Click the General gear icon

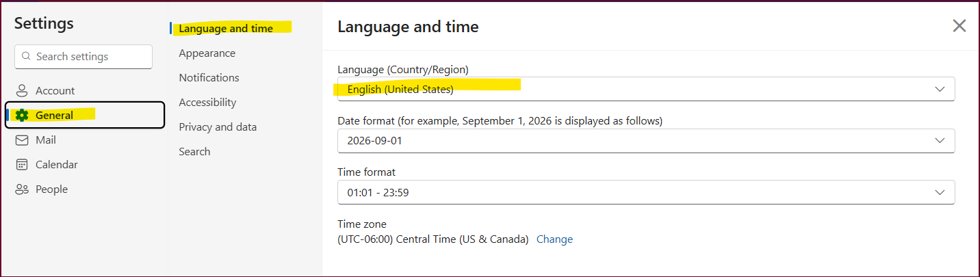click(22, 115)
